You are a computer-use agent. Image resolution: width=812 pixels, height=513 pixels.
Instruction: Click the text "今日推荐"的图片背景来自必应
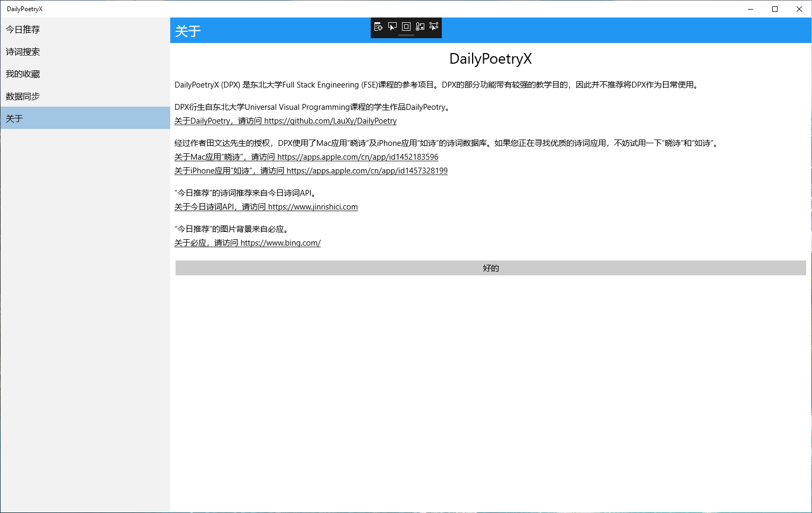click(232, 229)
